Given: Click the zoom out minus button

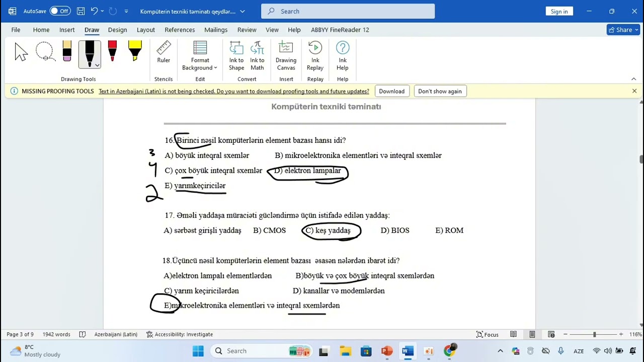Looking at the screenshot, I should coord(566,334).
